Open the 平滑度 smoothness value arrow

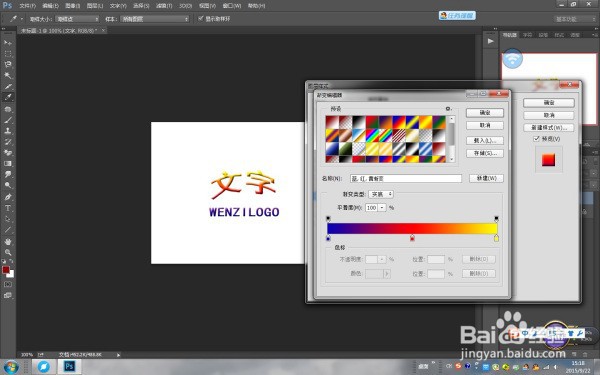pos(382,207)
